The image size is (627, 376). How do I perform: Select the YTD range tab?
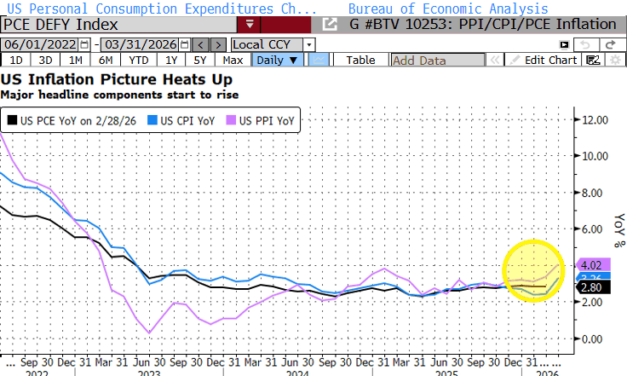coord(138,60)
